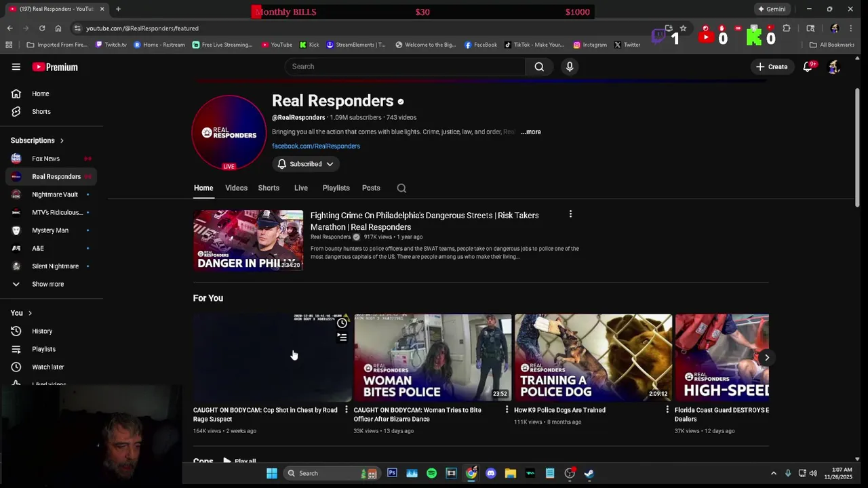Open the Gemini button in Chrome
Screen dimensions: 868x488
point(772,9)
